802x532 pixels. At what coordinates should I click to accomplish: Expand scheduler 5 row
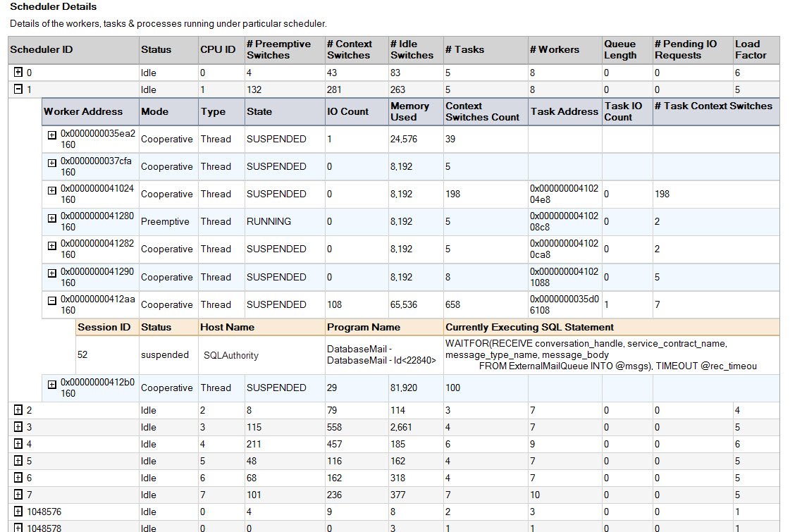(18, 460)
